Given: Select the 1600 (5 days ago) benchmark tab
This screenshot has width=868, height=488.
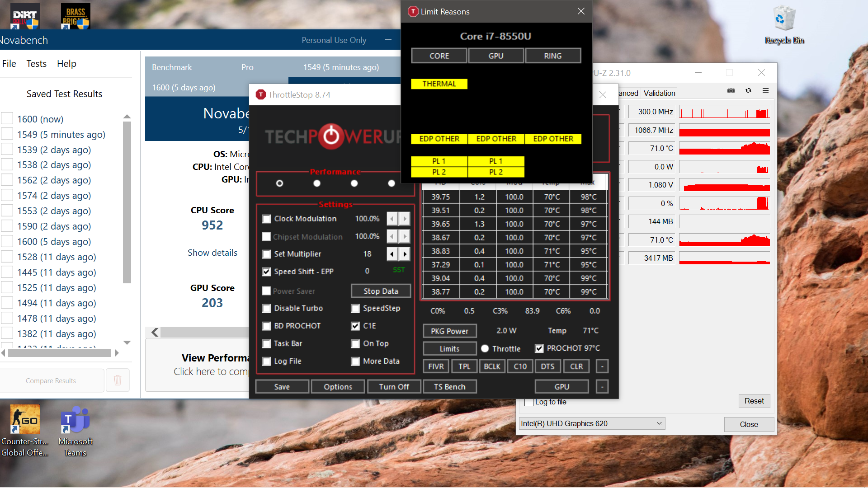Looking at the screenshot, I should (184, 88).
